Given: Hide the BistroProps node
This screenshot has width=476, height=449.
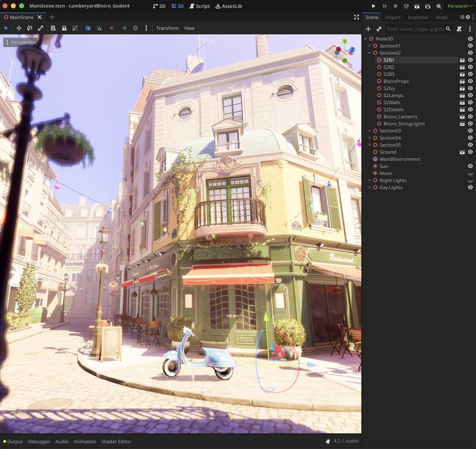Looking at the screenshot, I should coord(470,81).
